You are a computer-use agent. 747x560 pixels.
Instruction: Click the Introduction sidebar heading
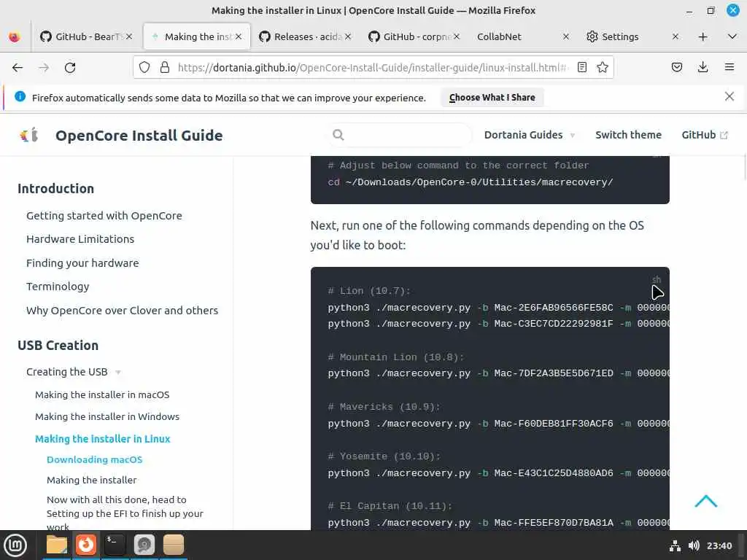click(55, 189)
